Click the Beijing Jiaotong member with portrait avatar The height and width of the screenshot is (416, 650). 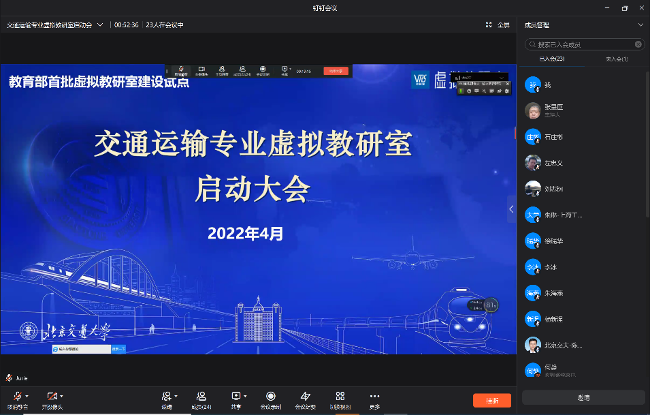pyautogui.click(x=582, y=345)
